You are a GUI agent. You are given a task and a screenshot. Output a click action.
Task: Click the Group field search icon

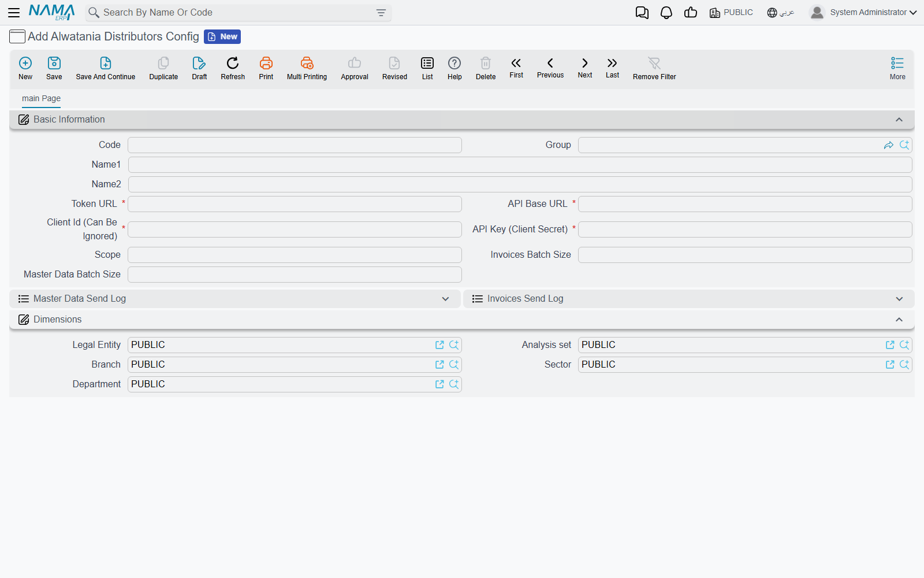pos(904,145)
